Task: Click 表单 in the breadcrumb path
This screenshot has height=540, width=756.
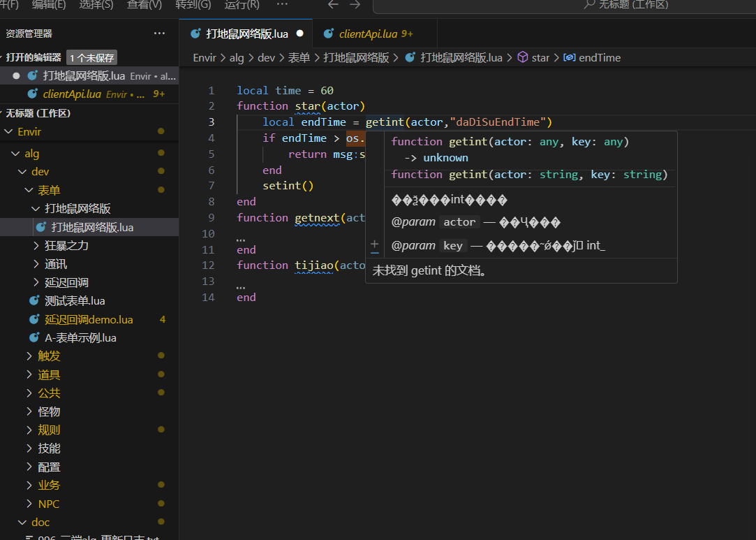Action: pyautogui.click(x=299, y=58)
